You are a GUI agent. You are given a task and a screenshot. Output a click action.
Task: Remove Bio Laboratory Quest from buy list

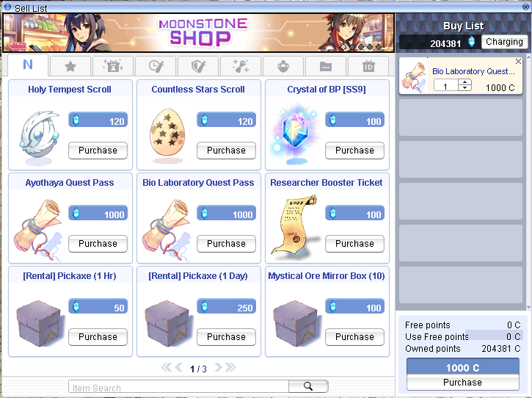(x=518, y=62)
